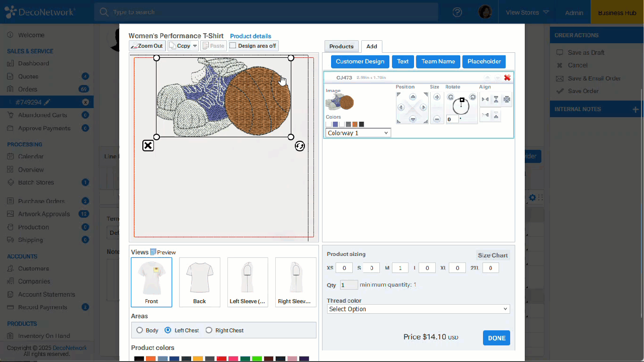Open user profile avatar
This screenshot has height=362, width=644.
click(x=485, y=12)
